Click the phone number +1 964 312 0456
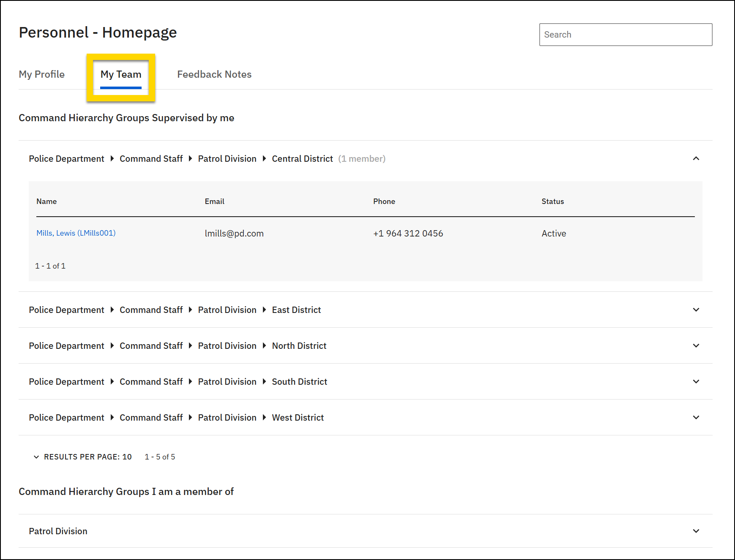 tap(408, 234)
